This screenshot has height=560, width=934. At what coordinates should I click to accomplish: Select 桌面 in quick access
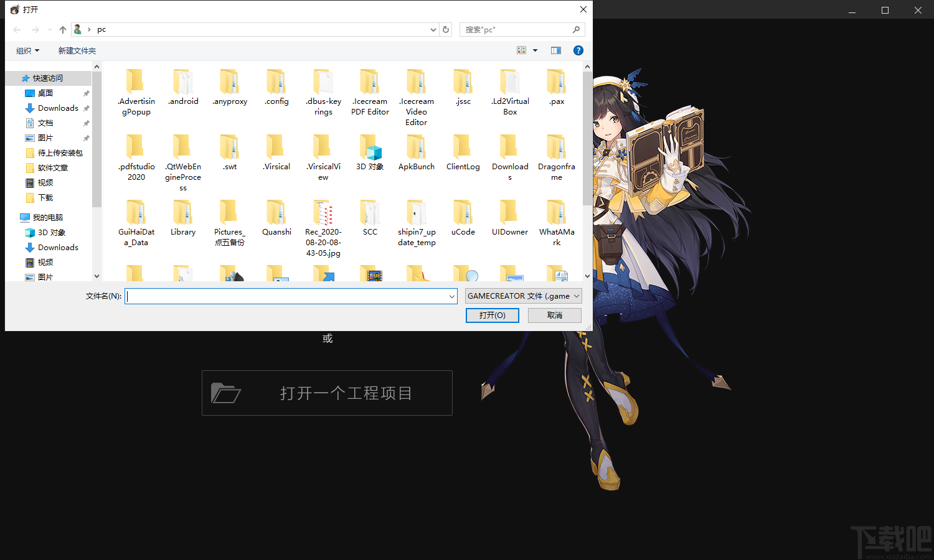tap(45, 93)
